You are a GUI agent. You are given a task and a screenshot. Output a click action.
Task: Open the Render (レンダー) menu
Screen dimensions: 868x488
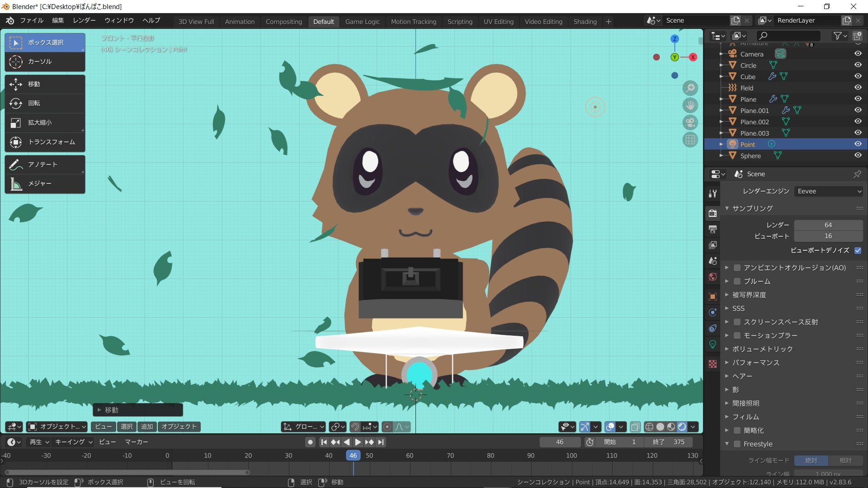click(x=84, y=20)
